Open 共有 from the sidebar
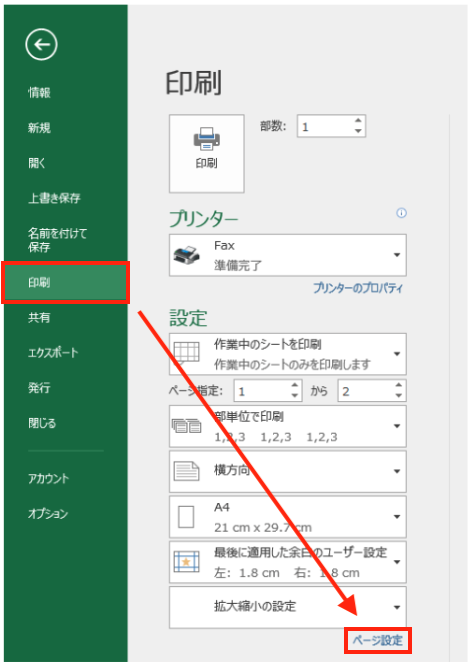 click(x=39, y=318)
